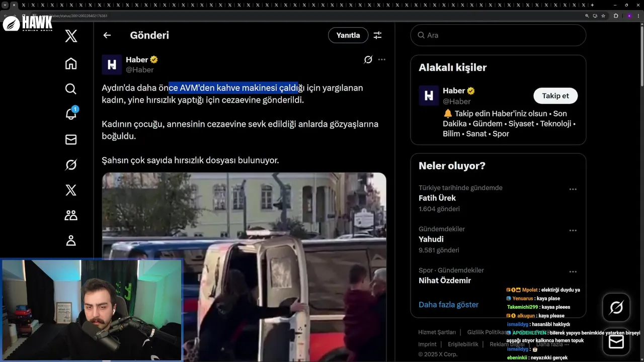
Task: Open reply sort filter icon beside Yanıtla
Action: (x=377, y=35)
